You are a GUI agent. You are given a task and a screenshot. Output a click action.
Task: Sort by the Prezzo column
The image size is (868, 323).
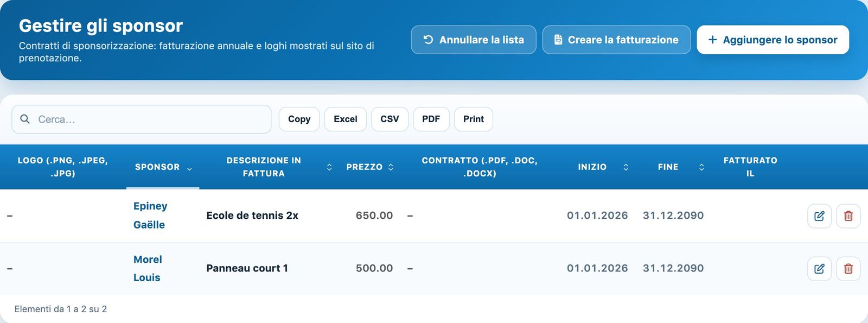coord(370,167)
